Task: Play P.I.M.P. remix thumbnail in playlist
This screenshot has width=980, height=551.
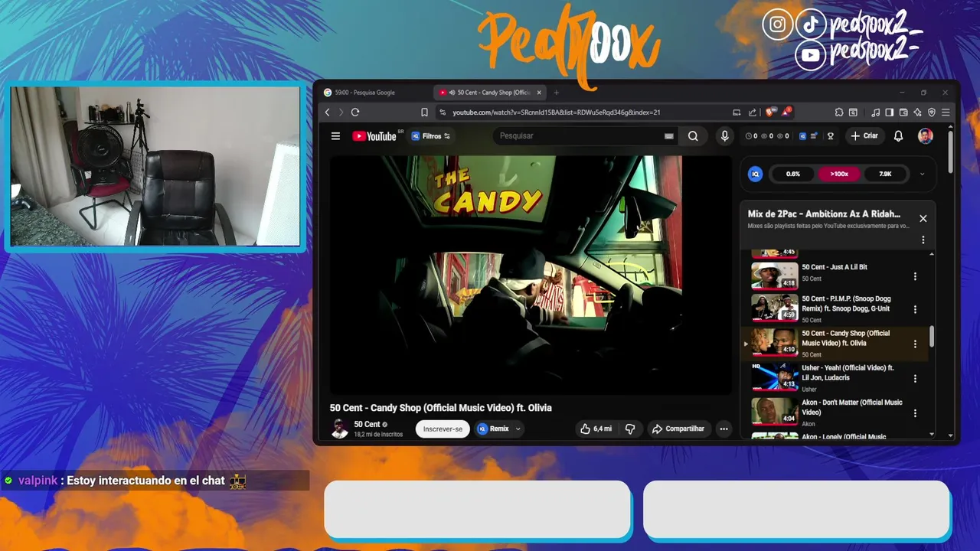Action: (x=774, y=308)
